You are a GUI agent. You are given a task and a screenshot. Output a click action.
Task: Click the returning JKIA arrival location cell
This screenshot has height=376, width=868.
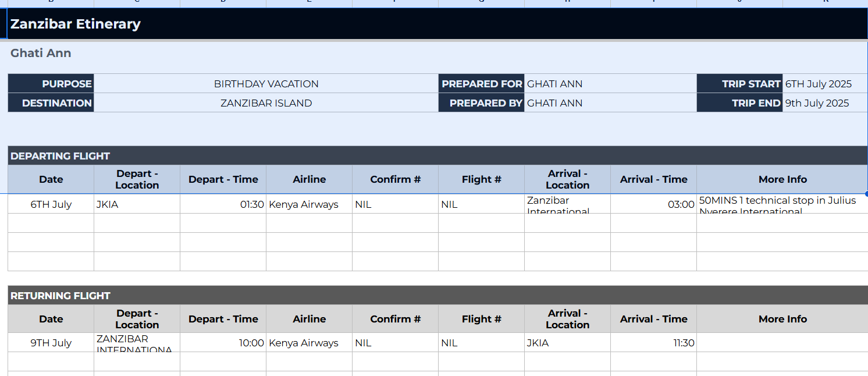pyautogui.click(x=567, y=343)
